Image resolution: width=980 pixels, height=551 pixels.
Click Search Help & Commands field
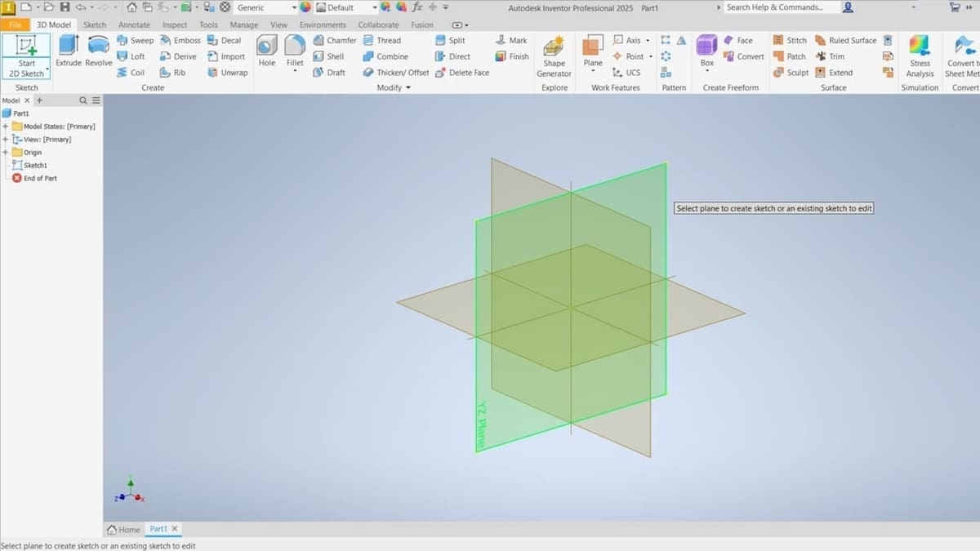[x=782, y=7]
